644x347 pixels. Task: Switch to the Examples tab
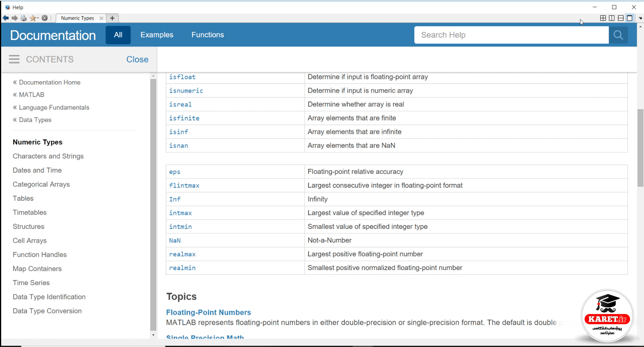[157, 35]
